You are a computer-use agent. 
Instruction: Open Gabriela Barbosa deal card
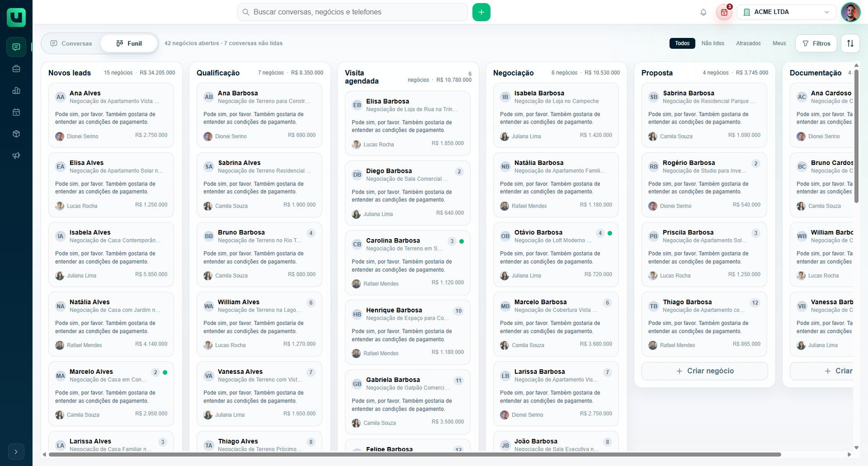pos(407,401)
